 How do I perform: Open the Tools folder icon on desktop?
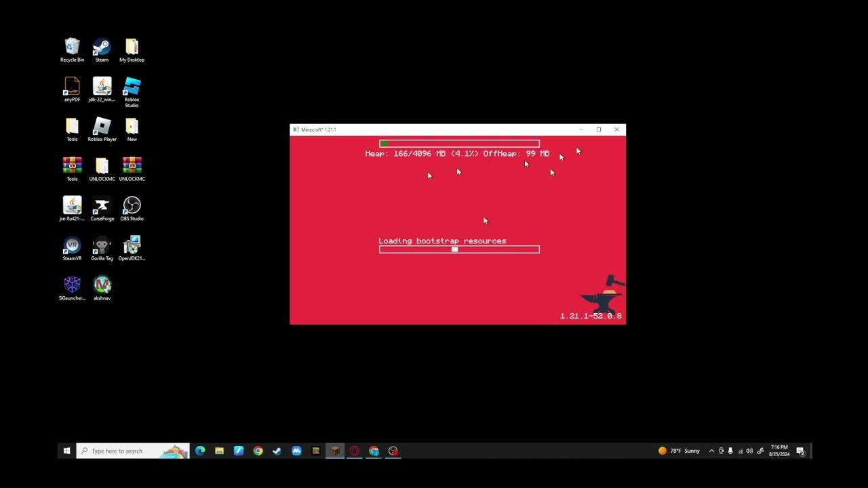click(72, 129)
